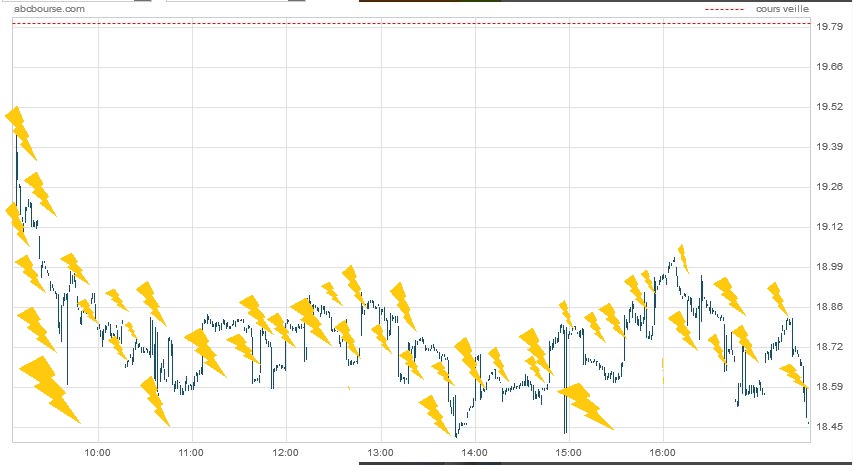The height and width of the screenshot is (465, 853).
Task: Click the 19.39 price axis label
Action: click(830, 146)
